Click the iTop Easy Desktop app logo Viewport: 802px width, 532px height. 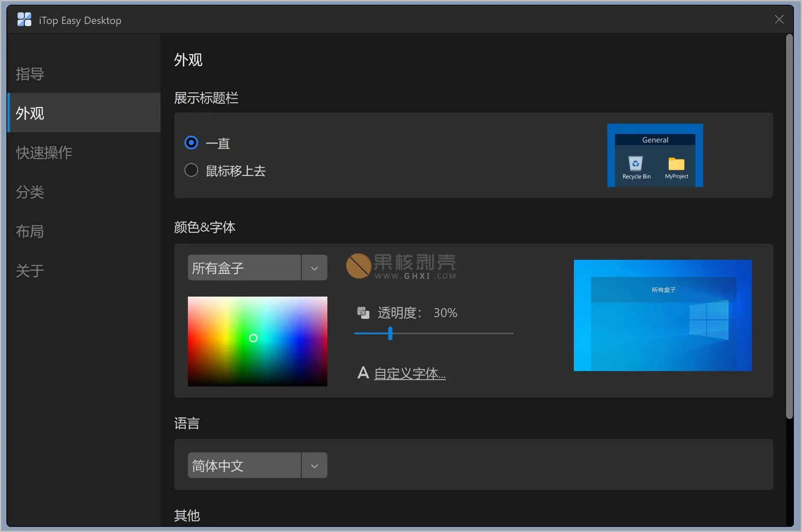(24, 19)
